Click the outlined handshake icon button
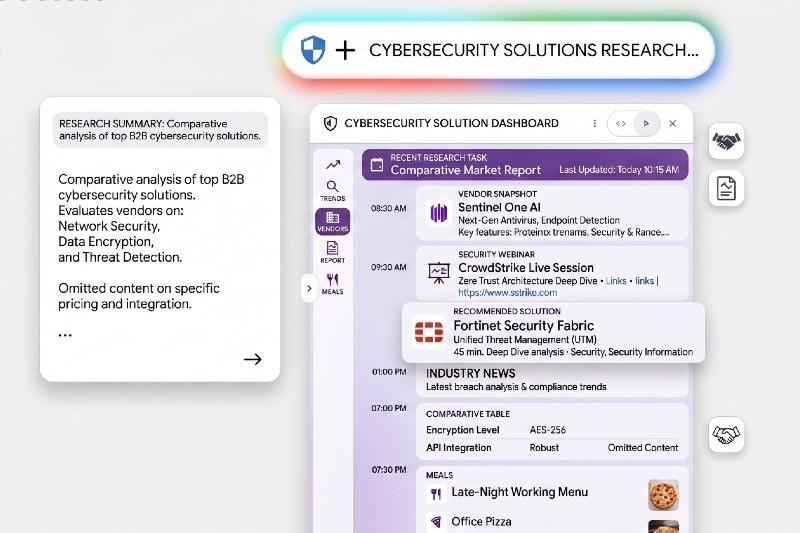 coord(726,435)
